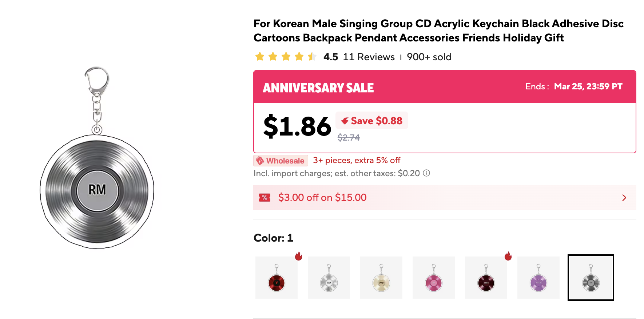The image size is (644, 319).
Task: Select the pink JIN keychain variant
Action: [434, 278]
